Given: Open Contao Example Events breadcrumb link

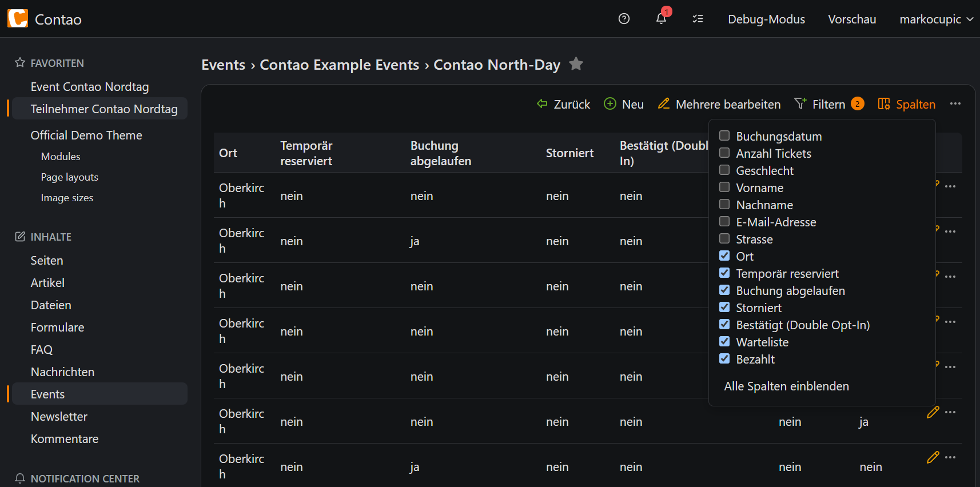Looking at the screenshot, I should [x=340, y=65].
